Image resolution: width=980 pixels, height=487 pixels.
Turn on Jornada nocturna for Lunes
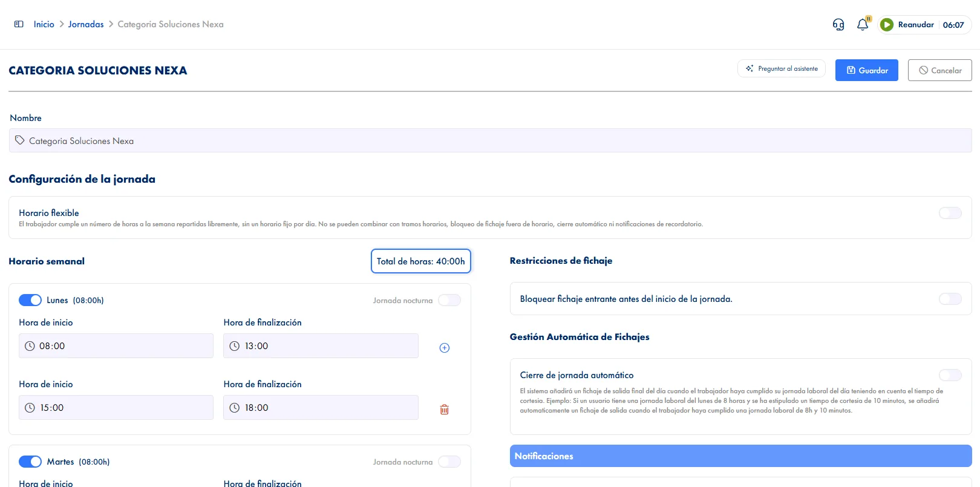point(449,300)
